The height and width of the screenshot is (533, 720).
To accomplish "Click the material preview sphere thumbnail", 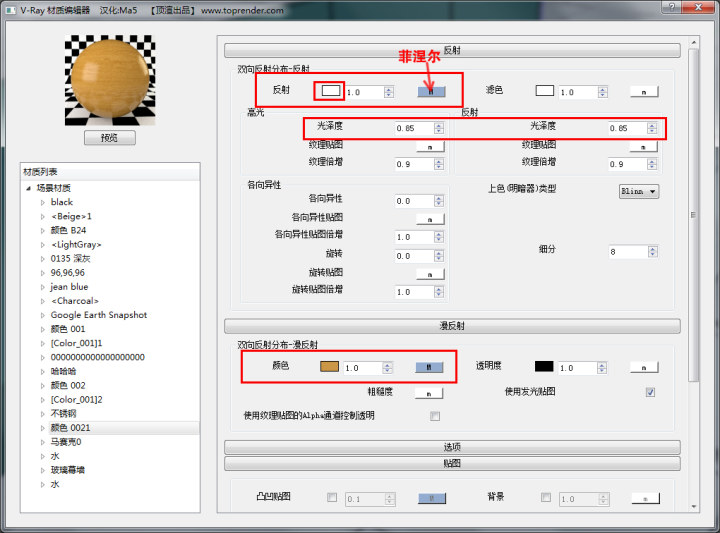I will click(110, 80).
